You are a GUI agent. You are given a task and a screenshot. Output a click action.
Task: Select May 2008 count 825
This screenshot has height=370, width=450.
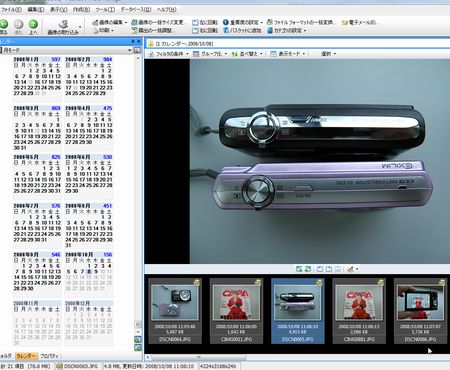point(56,157)
